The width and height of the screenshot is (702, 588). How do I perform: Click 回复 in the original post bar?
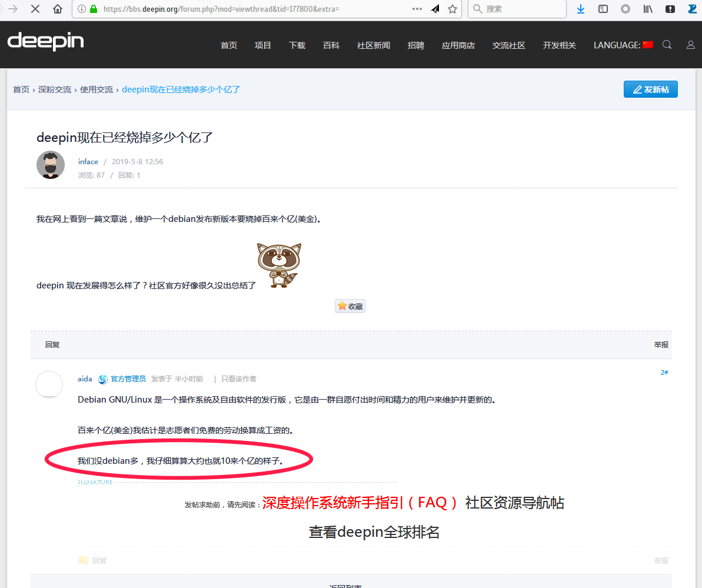pos(52,344)
